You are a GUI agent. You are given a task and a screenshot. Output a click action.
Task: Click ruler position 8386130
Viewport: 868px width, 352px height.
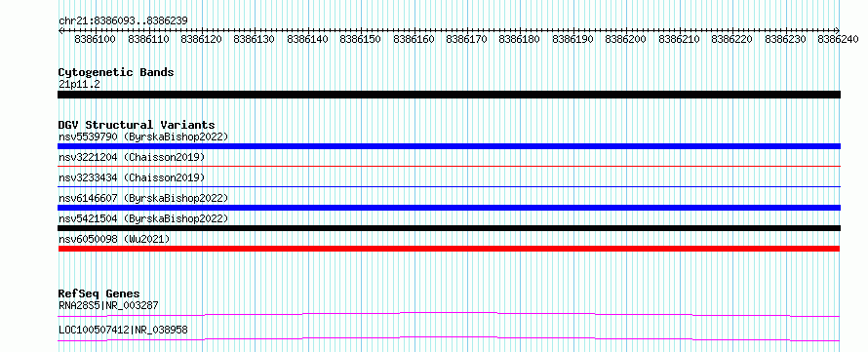pyautogui.click(x=255, y=39)
